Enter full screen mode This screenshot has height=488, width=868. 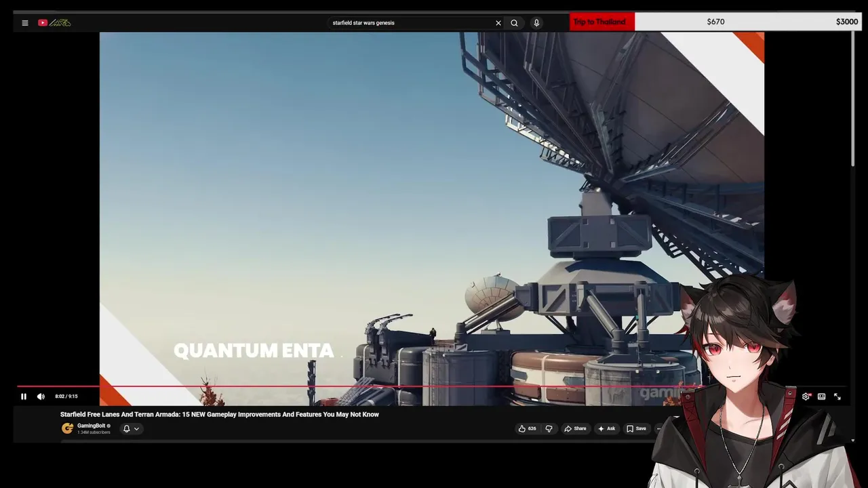(x=837, y=396)
